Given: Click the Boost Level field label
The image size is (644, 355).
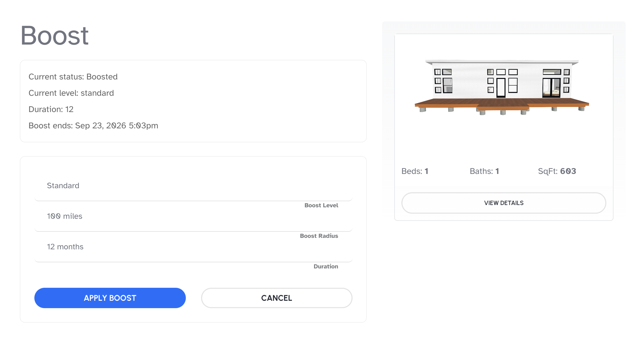Looking at the screenshot, I should pos(321,205).
